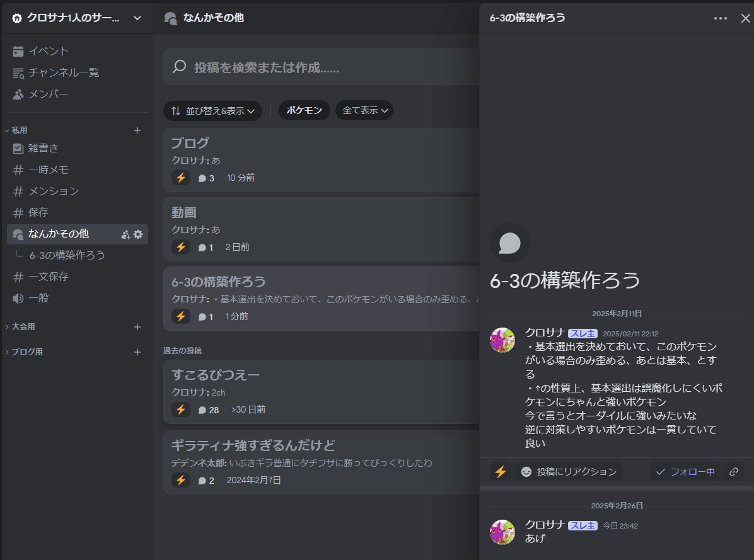Click message count icon on 動画 post
754x560 pixels.
[202, 248]
